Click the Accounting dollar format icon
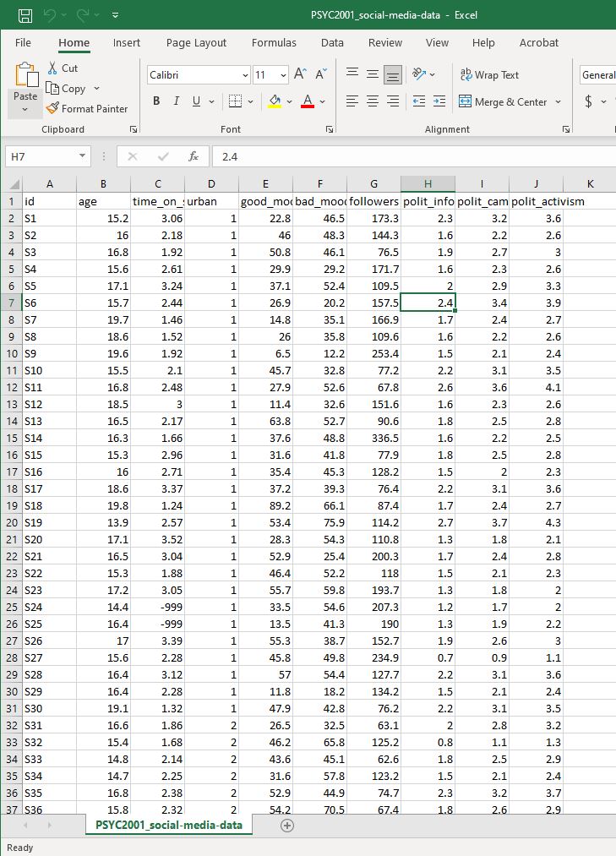616x856 pixels. coord(588,101)
